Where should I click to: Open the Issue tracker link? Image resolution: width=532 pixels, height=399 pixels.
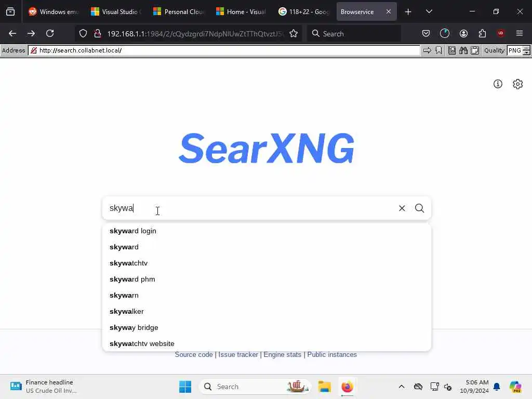coord(238,354)
